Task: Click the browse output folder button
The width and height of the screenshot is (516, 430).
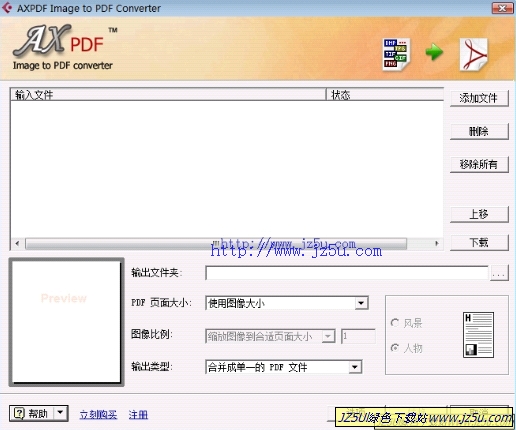Action: coord(499,273)
